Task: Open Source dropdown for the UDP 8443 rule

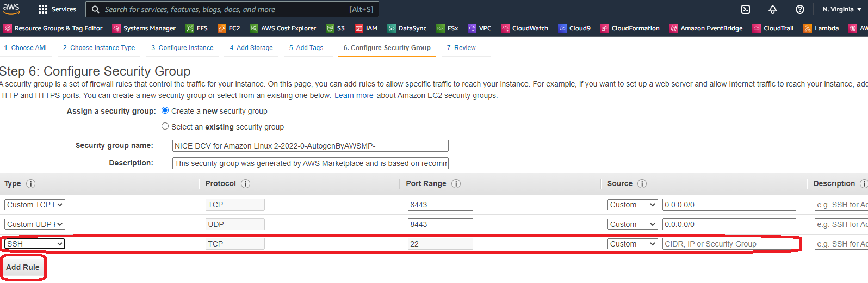Action: pyautogui.click(x=633, y=224)
